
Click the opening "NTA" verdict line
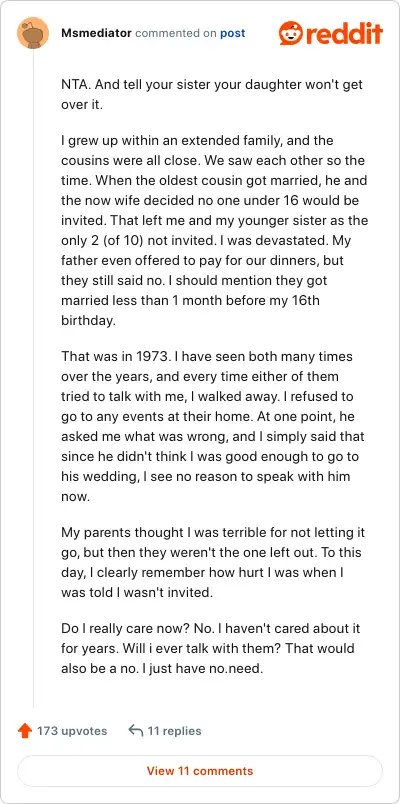[x=212, y=94]
